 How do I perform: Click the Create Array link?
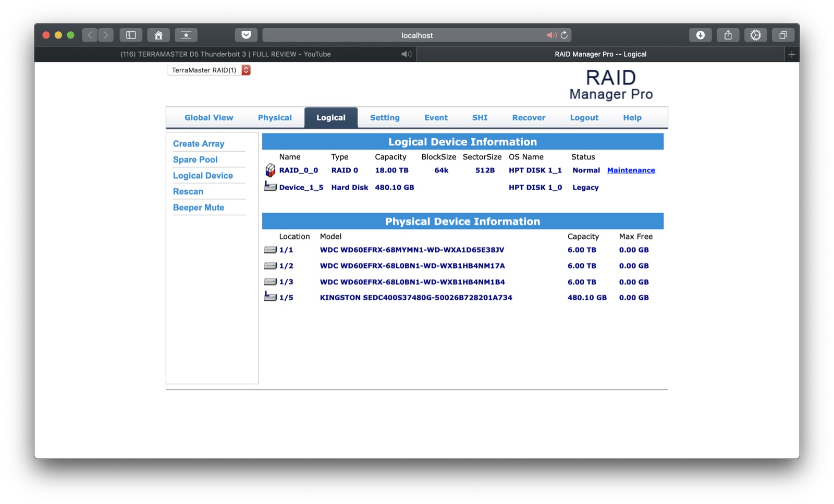point(199,144)
